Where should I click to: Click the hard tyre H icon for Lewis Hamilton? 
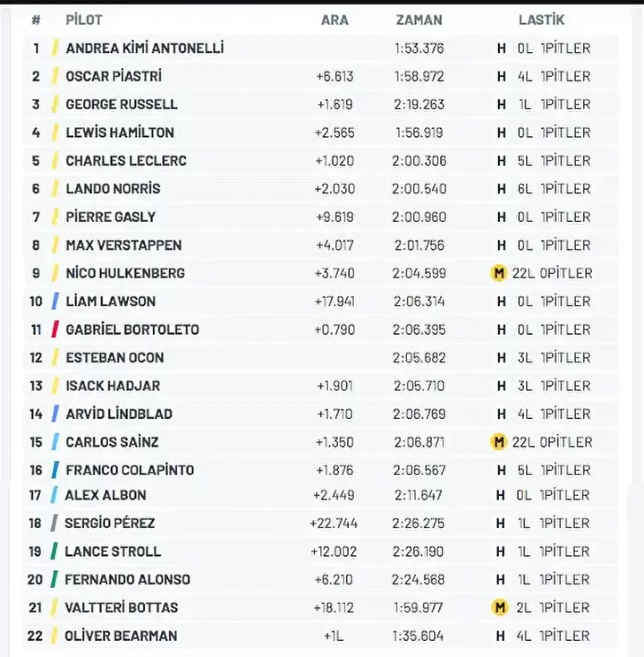pos(501,133)
